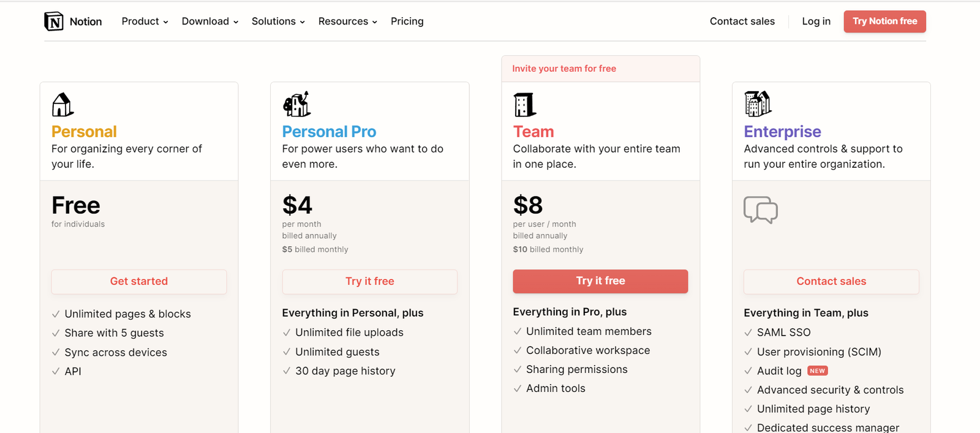Click the $10 billed monthly text
Screen dimensions: 980x433
pos(548,249)
